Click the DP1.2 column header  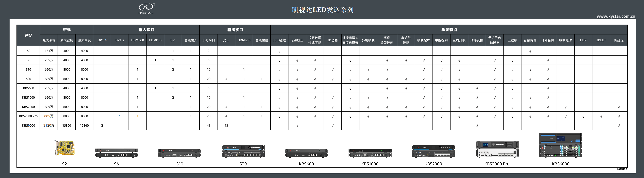tap(120, 40)
